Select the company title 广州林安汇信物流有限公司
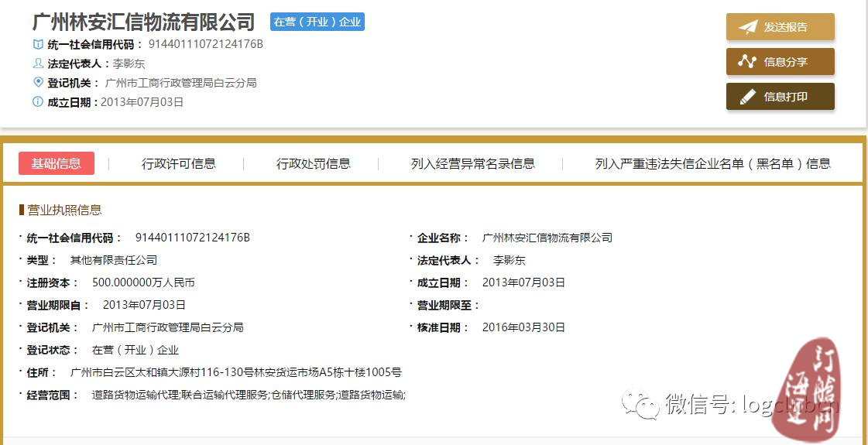The width and height of the screenshot is (868, 445). (144, 22)
